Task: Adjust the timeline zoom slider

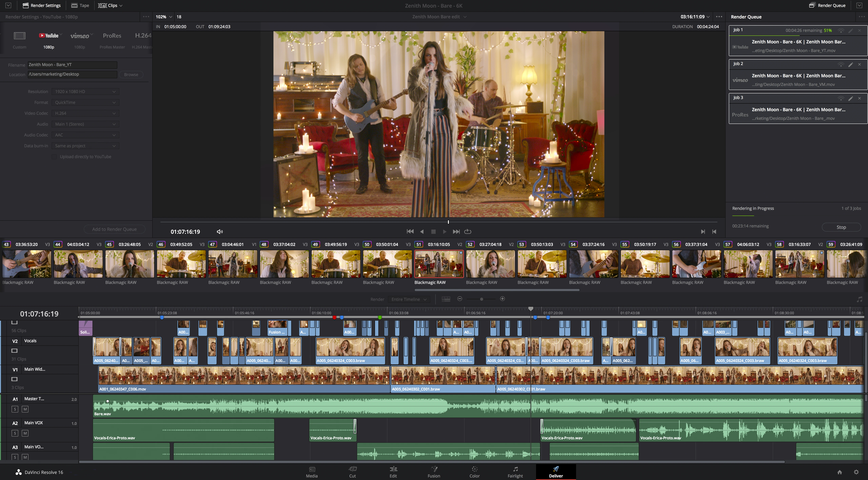Action: tap(481, 299)
